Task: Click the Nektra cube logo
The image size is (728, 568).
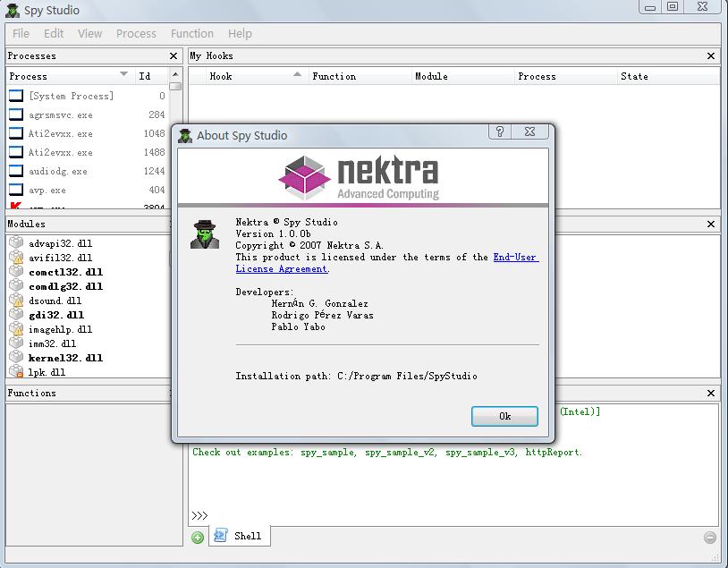Action: point(304,178)
